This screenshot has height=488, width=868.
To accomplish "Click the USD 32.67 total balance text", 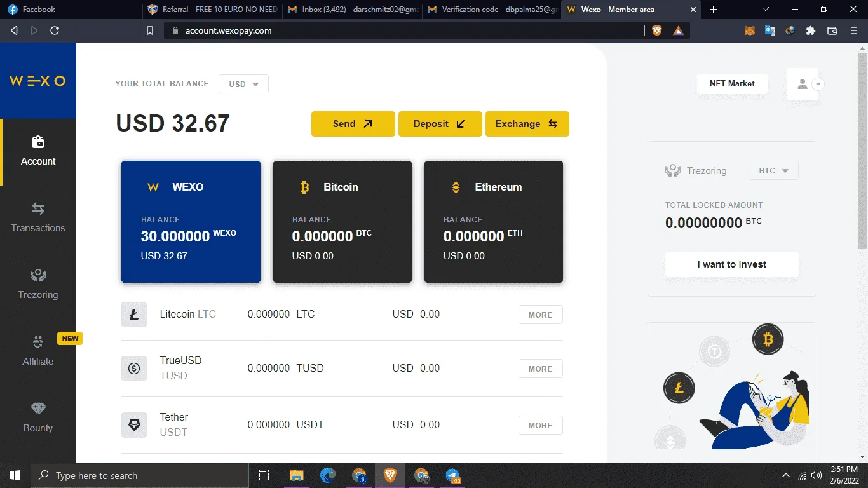I will (173, 123).
